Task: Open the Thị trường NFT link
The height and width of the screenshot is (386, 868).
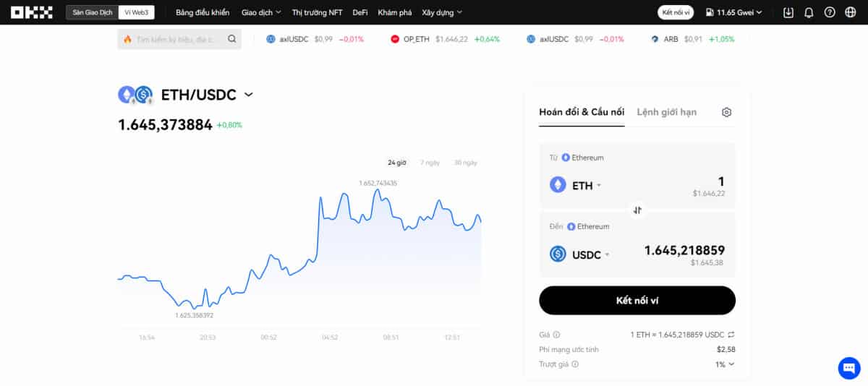Action: (317, 12)
